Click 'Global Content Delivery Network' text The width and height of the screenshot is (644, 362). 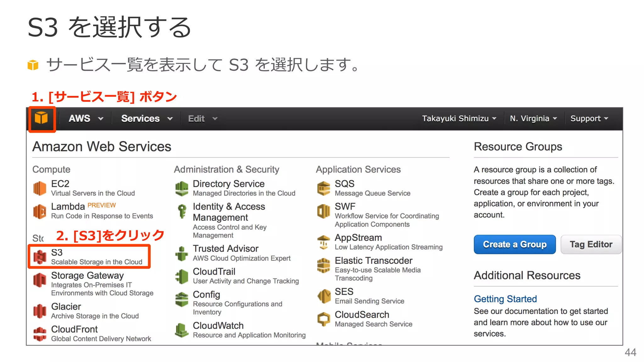(x=101, y=339)
